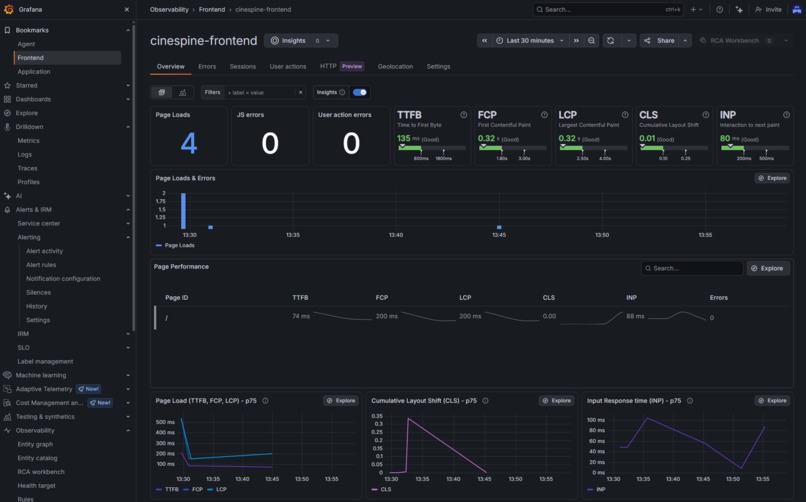Open the Insights dropdown next to the title
The width and height of the screenshot is (806, 502).
(301, 41)
